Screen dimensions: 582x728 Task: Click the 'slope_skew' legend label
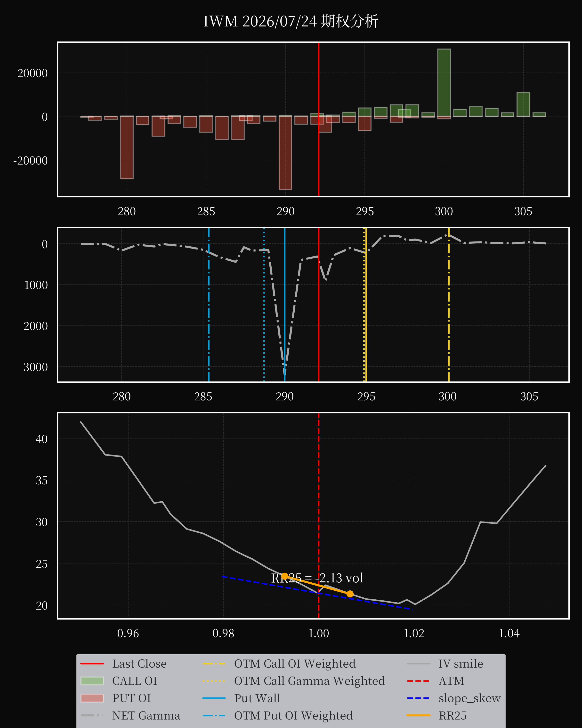click(470, 698)
